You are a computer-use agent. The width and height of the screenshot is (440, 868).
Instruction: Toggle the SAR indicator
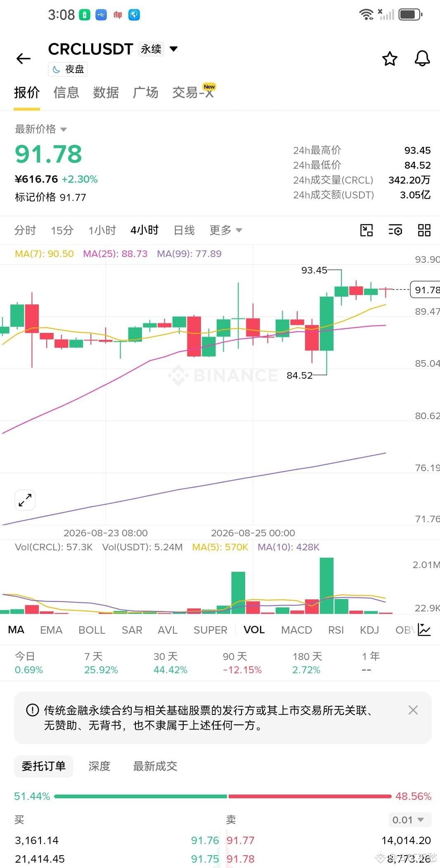tap(132, 630)
